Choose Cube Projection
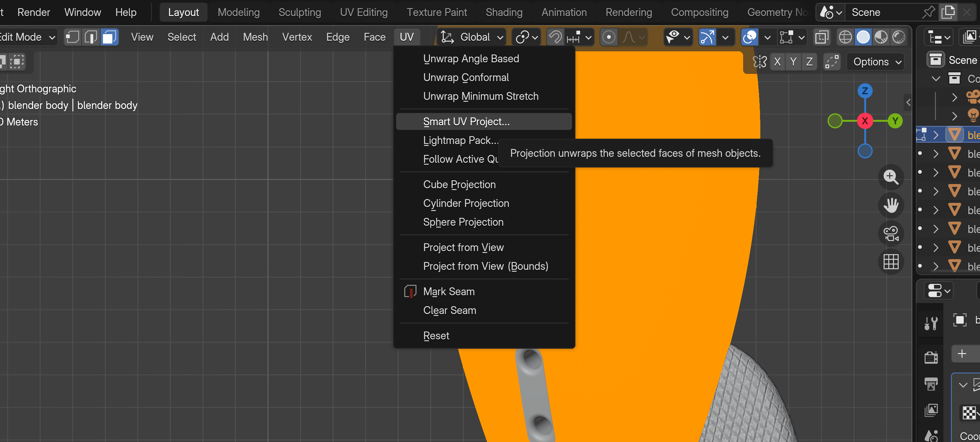 click(x=483, y=184)
